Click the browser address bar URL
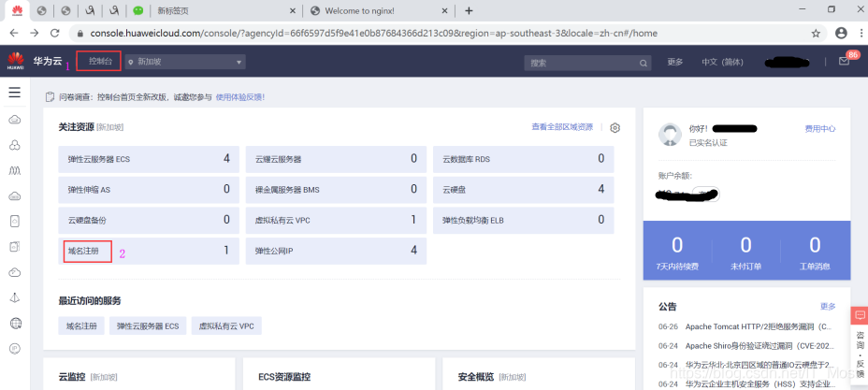The width and height of the screenshot is (868, 390). click(x=374, y=33)
